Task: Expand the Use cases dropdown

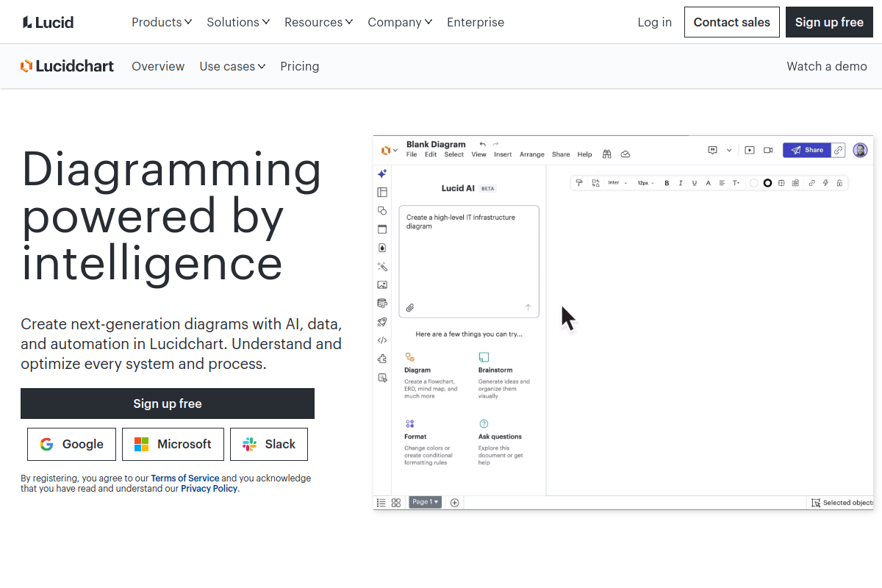Action: 232,66
